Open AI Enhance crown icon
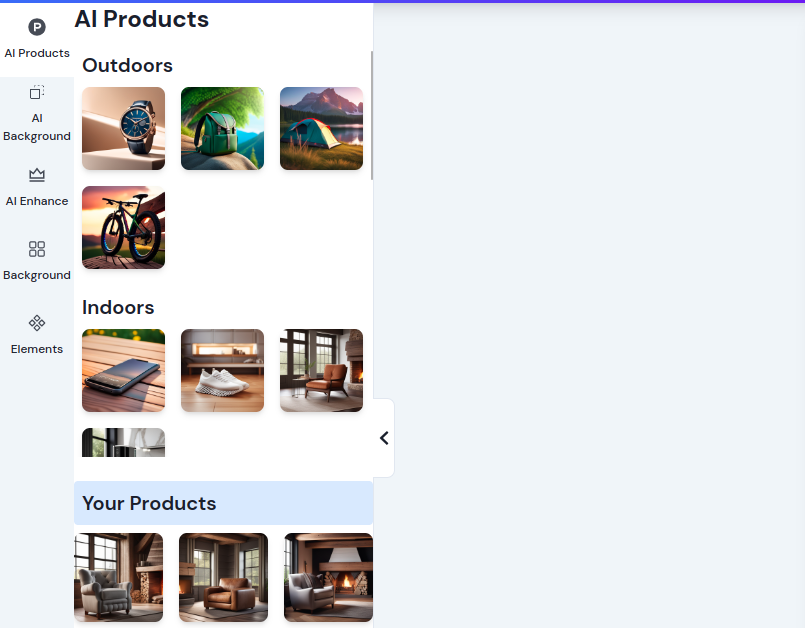 click(37, 175)
